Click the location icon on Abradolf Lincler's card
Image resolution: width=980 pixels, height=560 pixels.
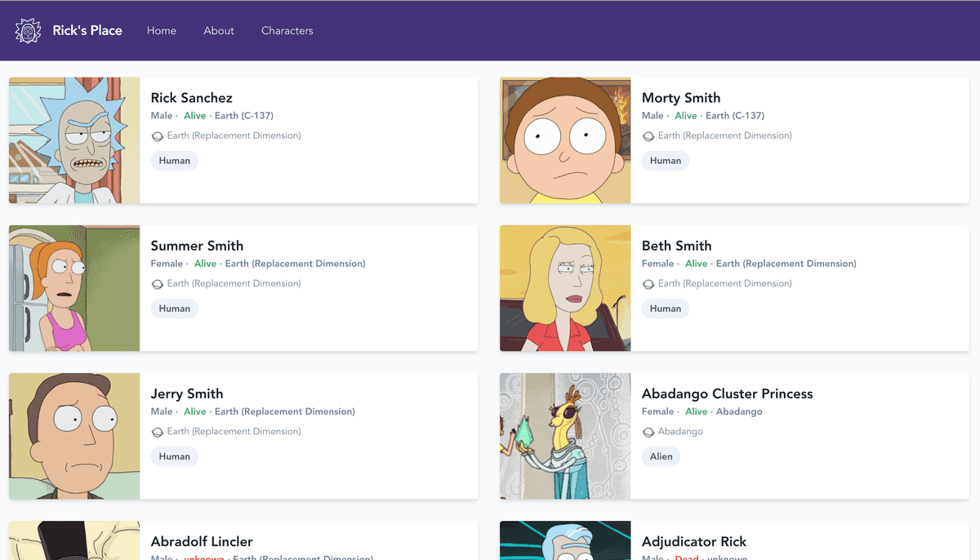[157, 559]
